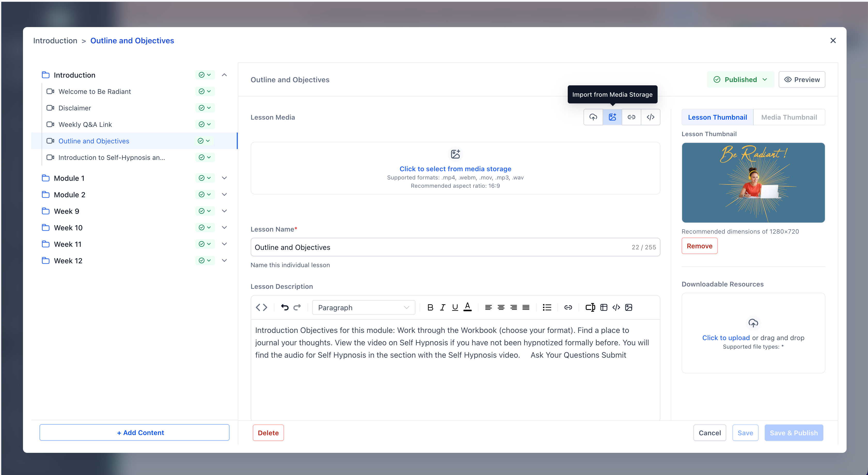
Task: Insert an image into the description
Action: [629, 307]
